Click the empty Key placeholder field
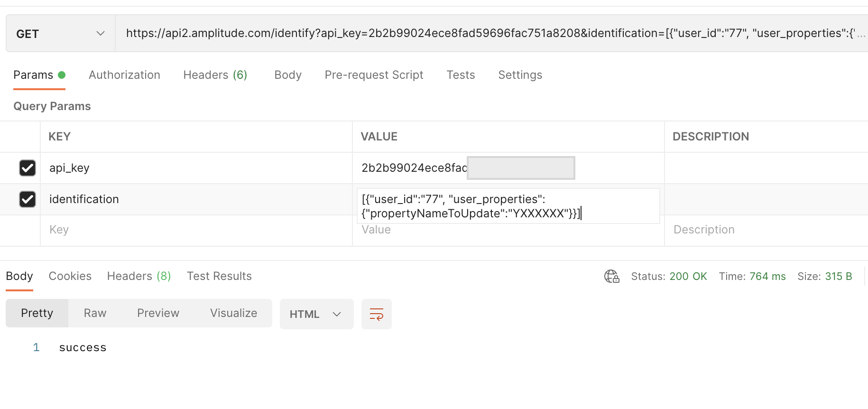This screenshot has height=409, width=868. click(x=196, y=230)
